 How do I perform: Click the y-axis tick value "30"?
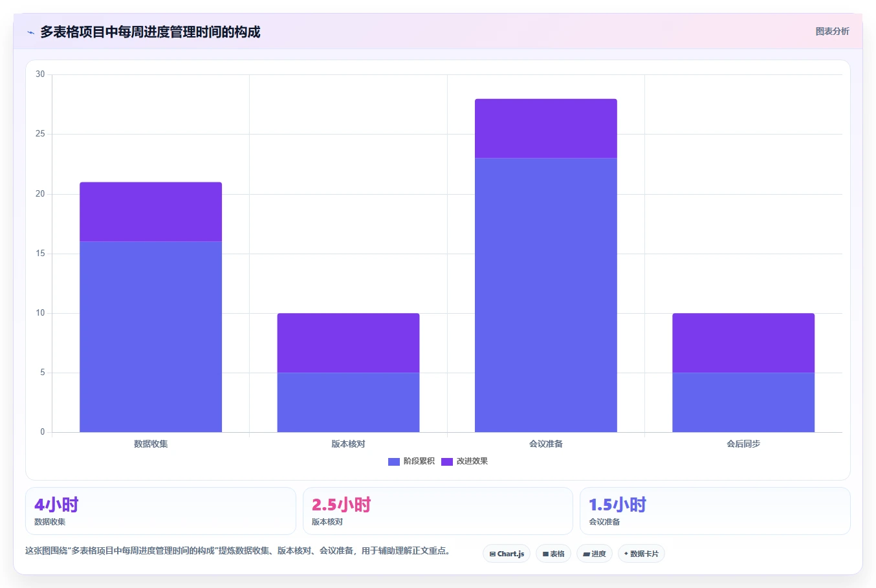click(x=40, y=74)
